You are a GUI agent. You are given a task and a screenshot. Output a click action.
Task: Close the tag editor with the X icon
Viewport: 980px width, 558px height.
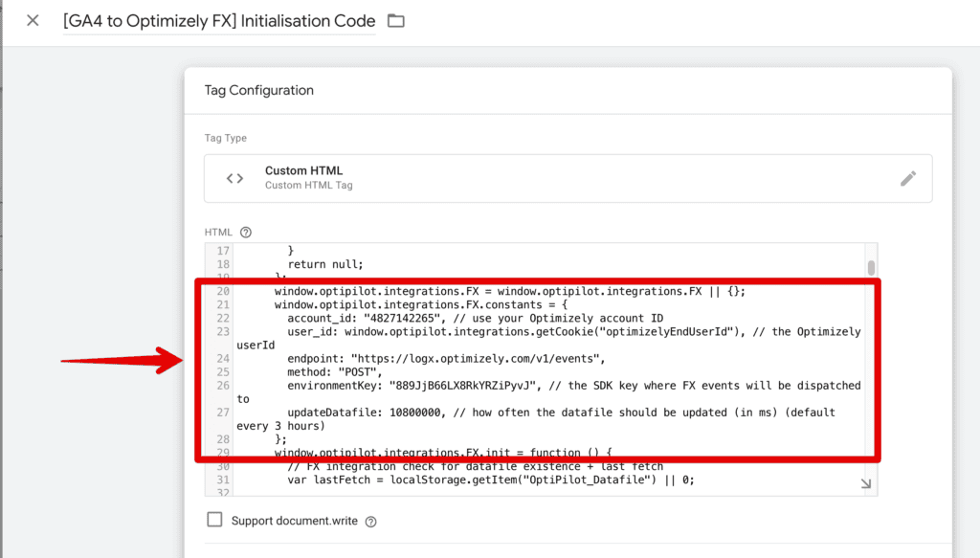pyautogui.click(x=33, y=20)
